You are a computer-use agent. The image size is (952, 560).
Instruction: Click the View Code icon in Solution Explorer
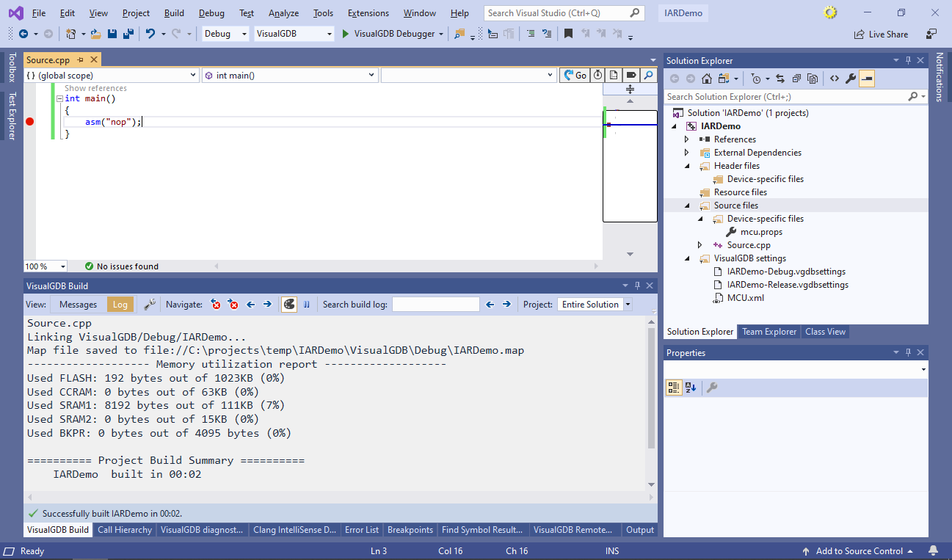tap(835, 79)
